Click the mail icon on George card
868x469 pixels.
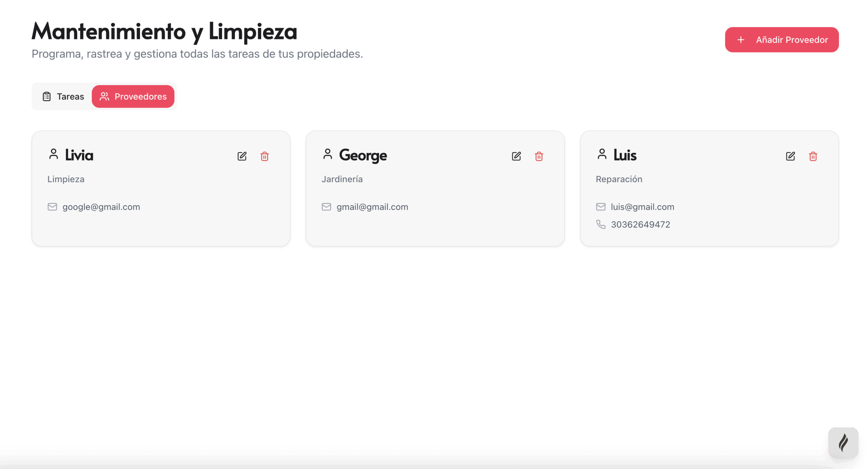click(x=326, y=207)
